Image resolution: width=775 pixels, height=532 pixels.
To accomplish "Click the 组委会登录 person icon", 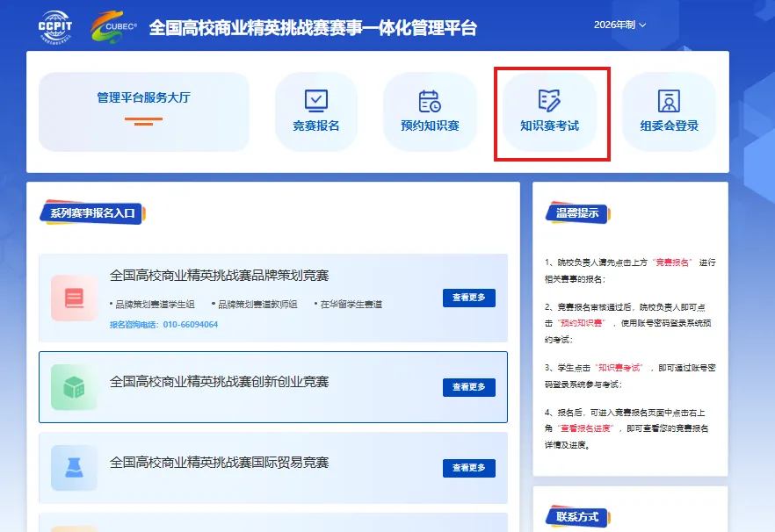I will (669, 101).
